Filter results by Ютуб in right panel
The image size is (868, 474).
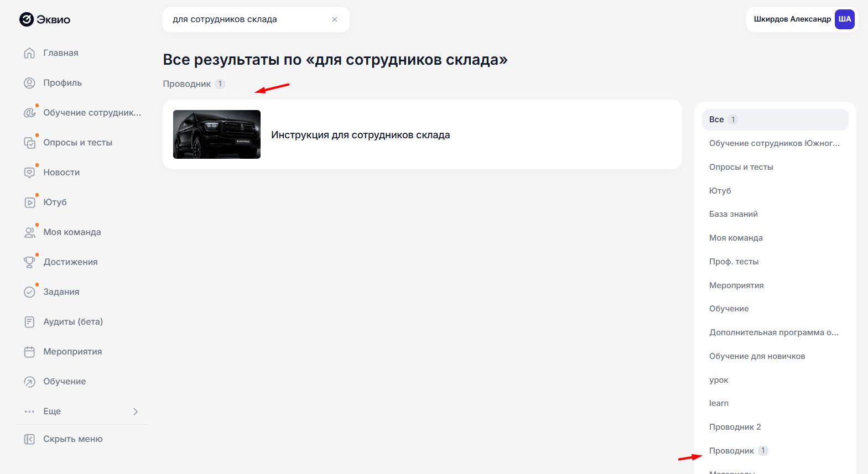(x=720, y=191)
